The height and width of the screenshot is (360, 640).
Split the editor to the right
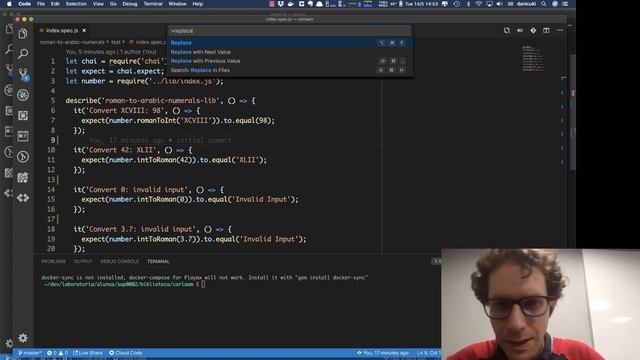[546, 31]
